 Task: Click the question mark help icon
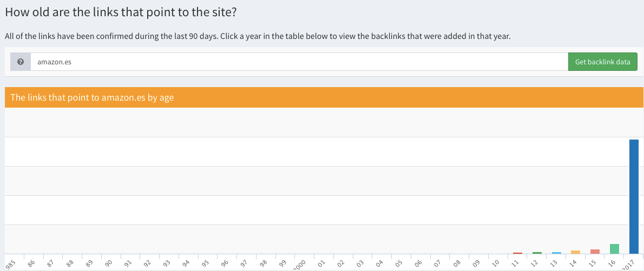(21, 62)
